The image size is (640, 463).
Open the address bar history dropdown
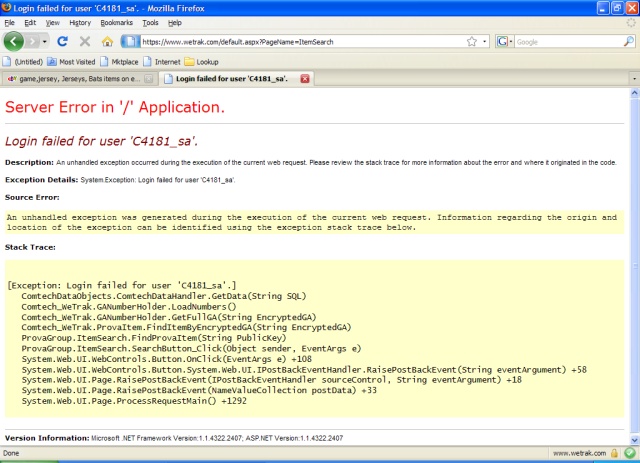click(x=484, y=42)
